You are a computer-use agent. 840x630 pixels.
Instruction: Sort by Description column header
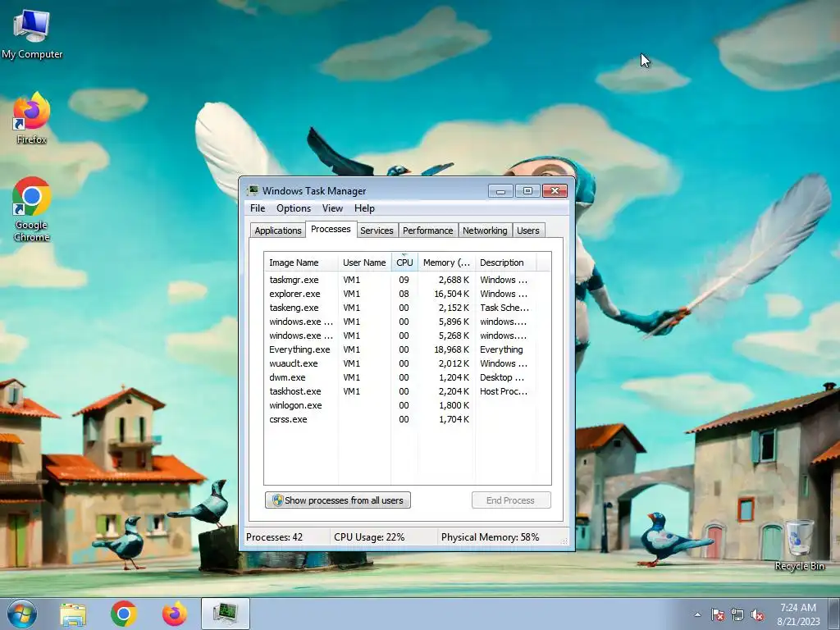coord(505,262)
